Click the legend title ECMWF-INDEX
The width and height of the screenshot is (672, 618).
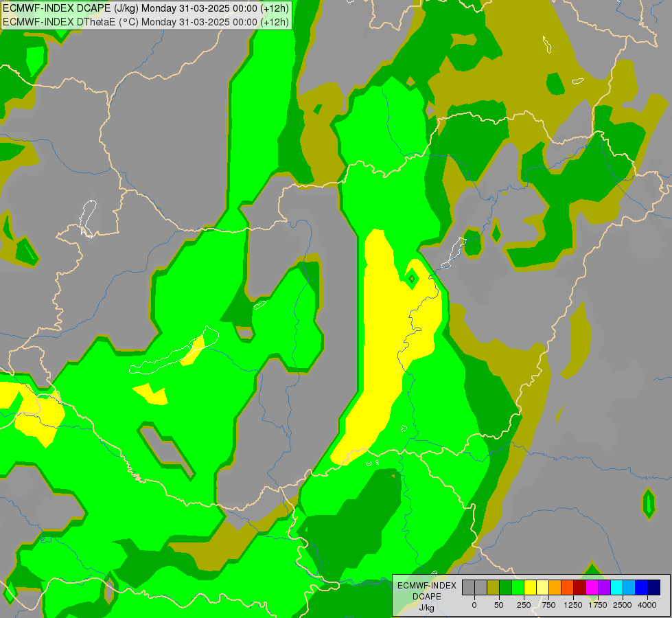coord(427,586)
